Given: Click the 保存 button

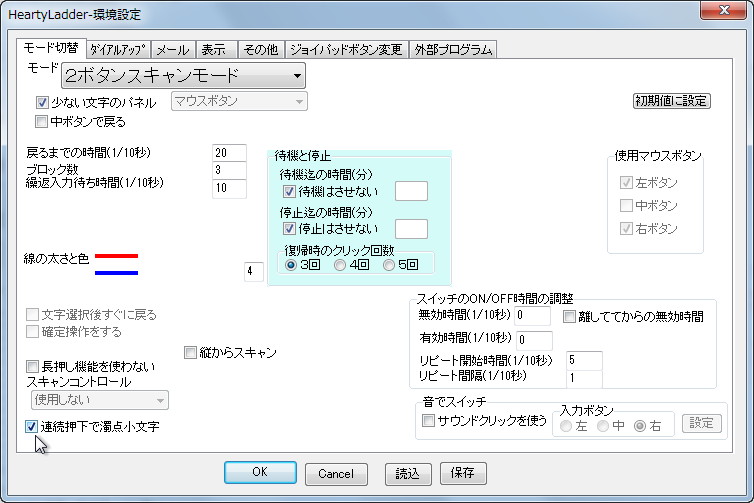Looking at the screenshot, I should (x=463, y=473).
